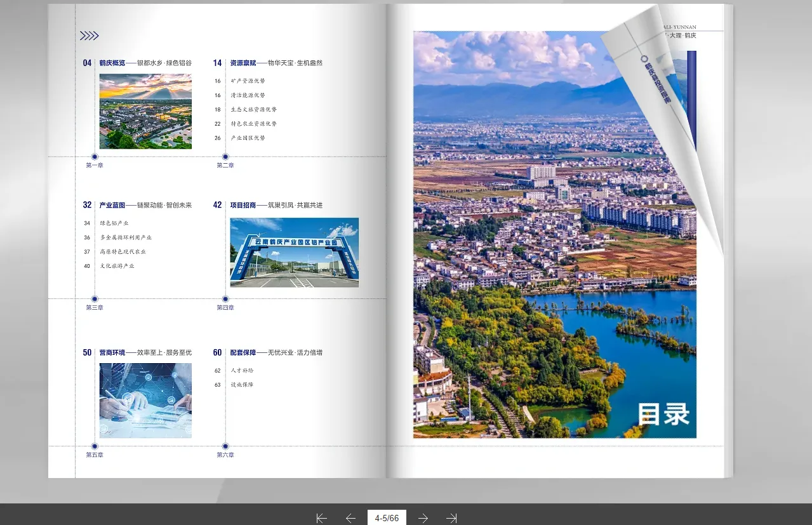812x525 pixels.
Task: Click the 第一章 chapter dot marker
Action: coord(95,156)
